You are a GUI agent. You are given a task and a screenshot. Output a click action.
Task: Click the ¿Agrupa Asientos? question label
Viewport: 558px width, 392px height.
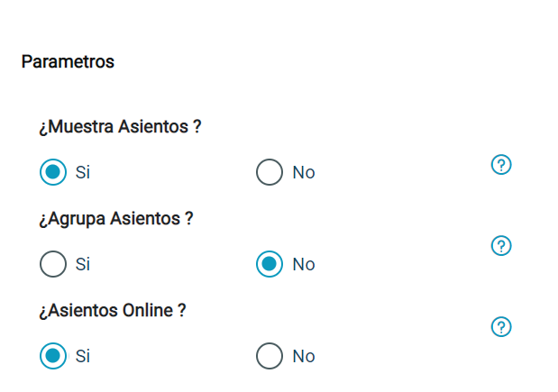(116, 218)
